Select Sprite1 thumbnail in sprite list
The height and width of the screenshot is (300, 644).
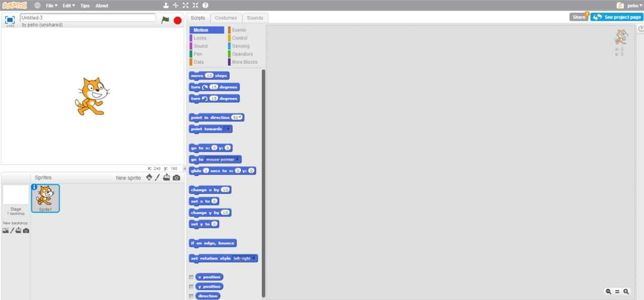coord(45,198)
